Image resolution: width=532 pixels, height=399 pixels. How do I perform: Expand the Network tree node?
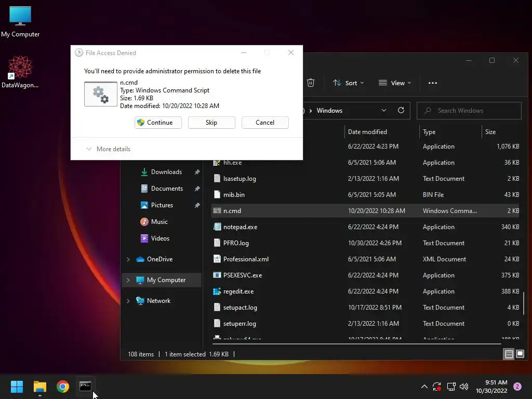click(x=128, y=301)
